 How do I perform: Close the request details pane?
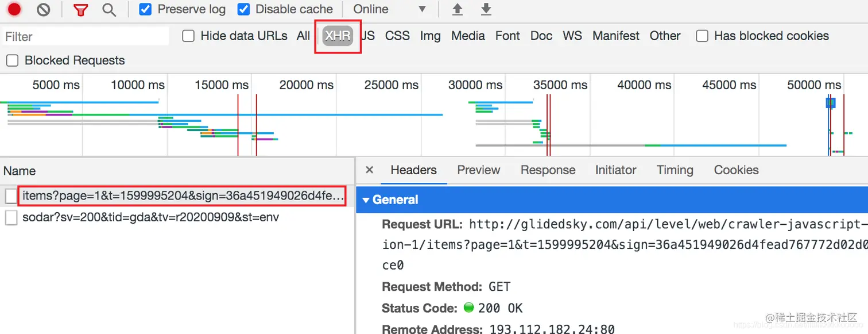370,170
